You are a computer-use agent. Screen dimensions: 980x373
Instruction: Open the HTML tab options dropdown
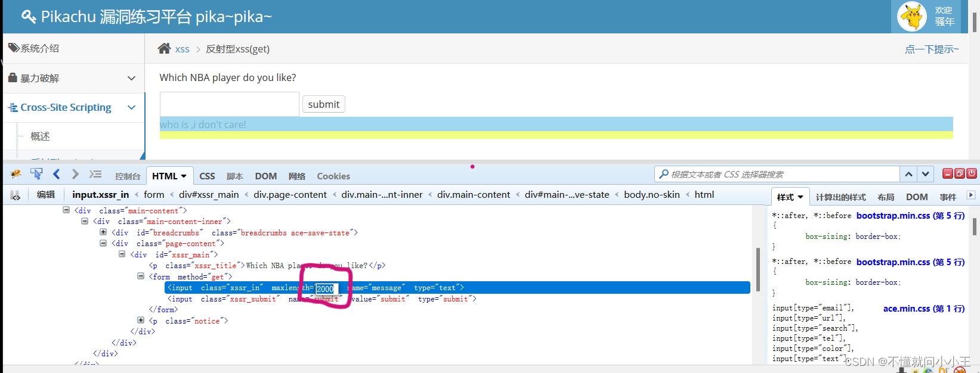tap(184, 176)
